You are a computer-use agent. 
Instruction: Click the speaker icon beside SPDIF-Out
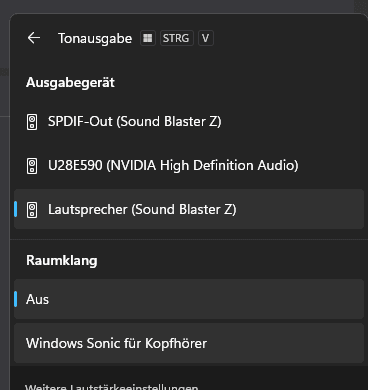coord(32,122)
